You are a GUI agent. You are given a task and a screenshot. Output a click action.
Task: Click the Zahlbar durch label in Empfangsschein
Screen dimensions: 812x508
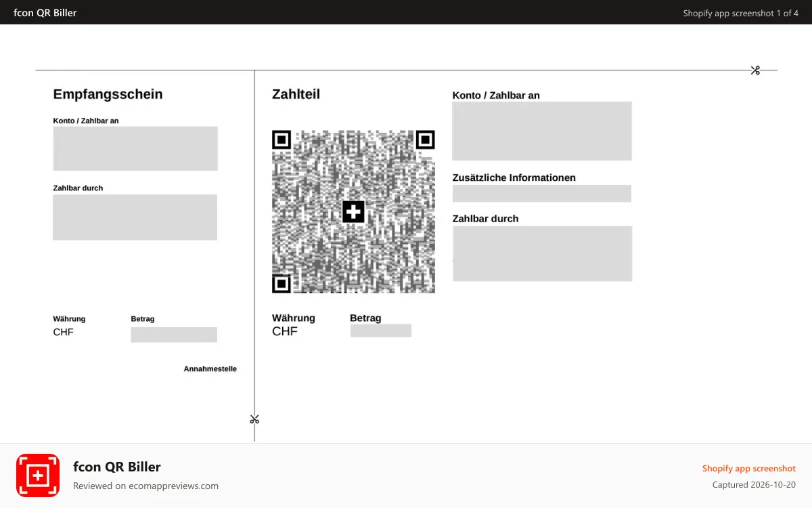78,188
